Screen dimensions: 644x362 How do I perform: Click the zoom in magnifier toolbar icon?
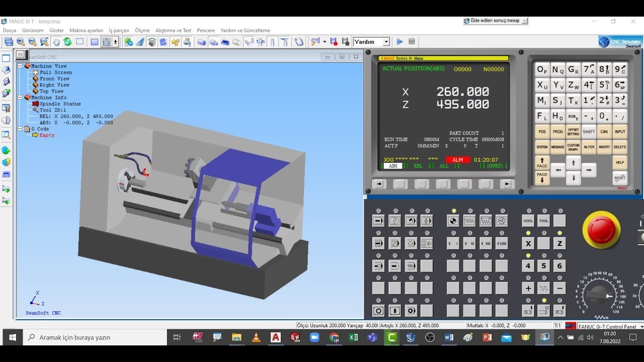coord(21,42)
